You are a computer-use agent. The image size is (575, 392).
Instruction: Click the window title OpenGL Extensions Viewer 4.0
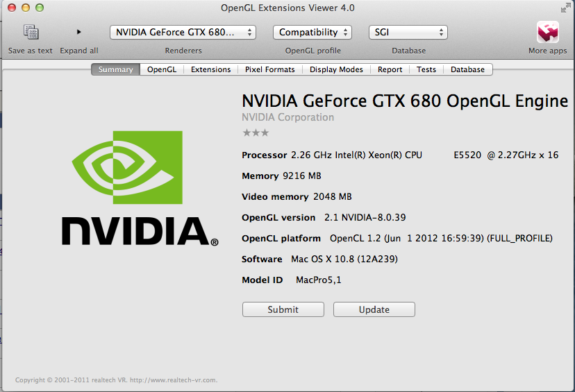tap(287, 8)
